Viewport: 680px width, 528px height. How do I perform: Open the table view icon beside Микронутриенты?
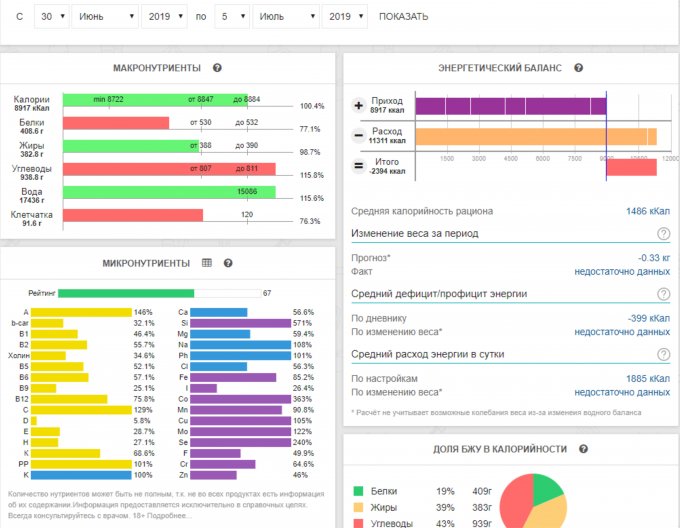[207, 263]
